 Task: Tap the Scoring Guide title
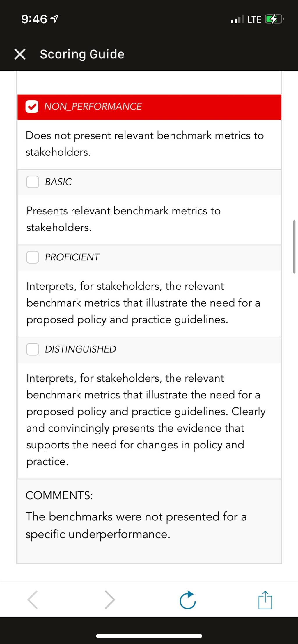click(82, 54)
